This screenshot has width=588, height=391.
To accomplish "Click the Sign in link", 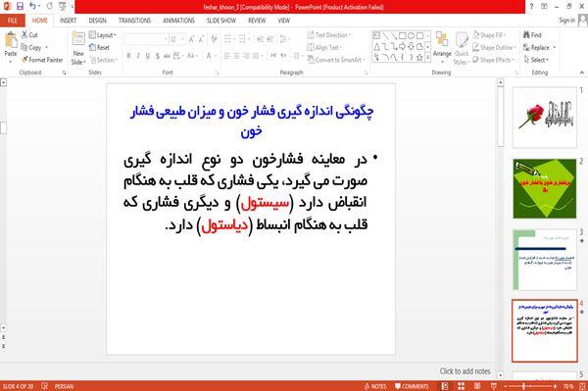I will click(x=566, y=21).
